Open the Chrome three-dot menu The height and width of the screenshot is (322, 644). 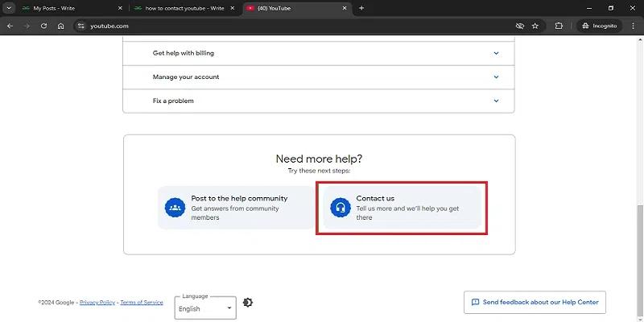634,26
